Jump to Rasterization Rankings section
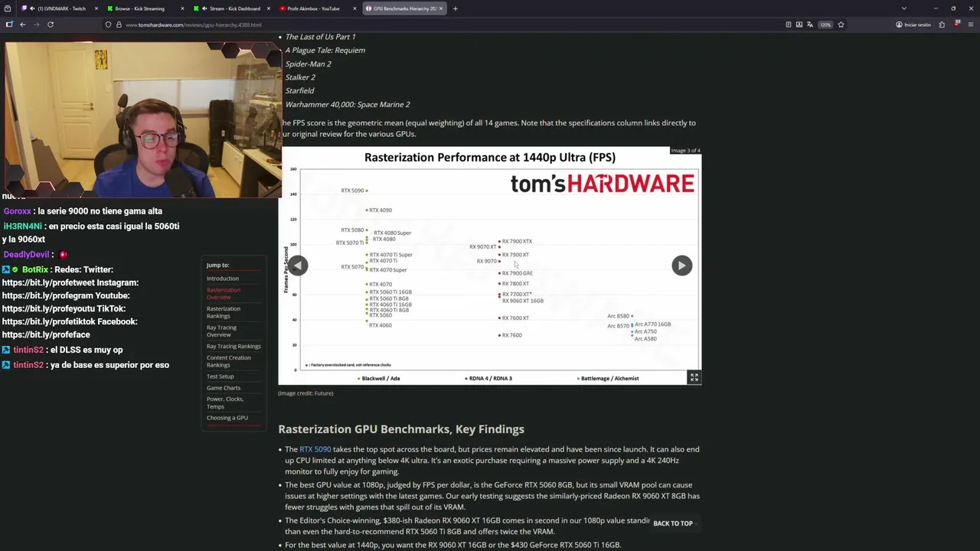Screen dimensions: 980x551 223,312
